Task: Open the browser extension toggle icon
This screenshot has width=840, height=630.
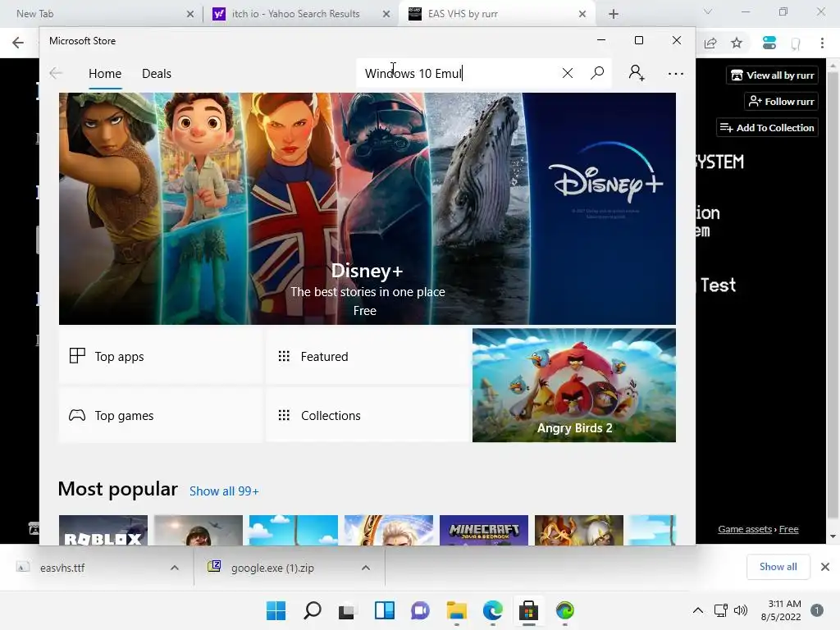Action: [x=769, y=43]
